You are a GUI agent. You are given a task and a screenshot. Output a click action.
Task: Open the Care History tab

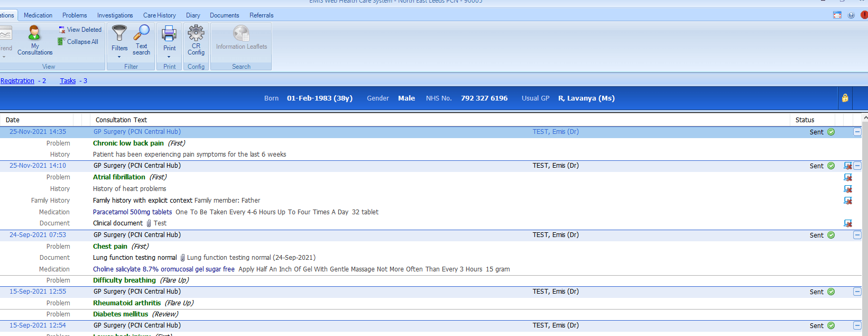pyautogui.click(x=160, y=15)
